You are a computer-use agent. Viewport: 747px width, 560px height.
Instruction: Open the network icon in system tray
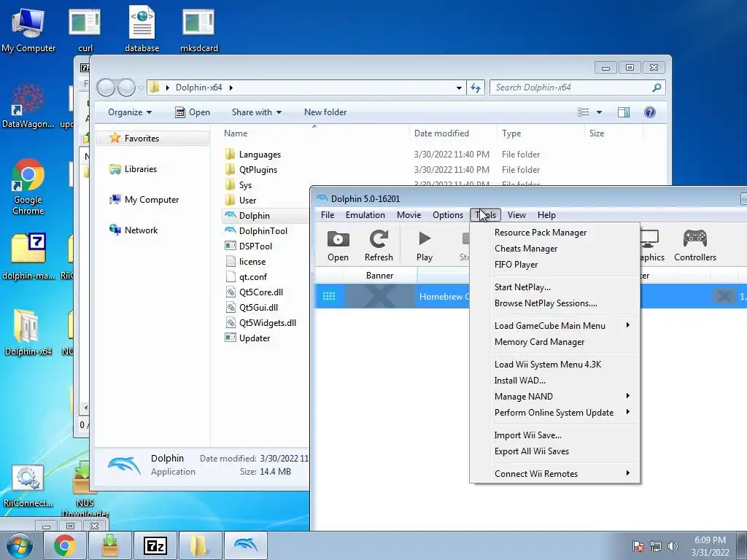(656, 546)
